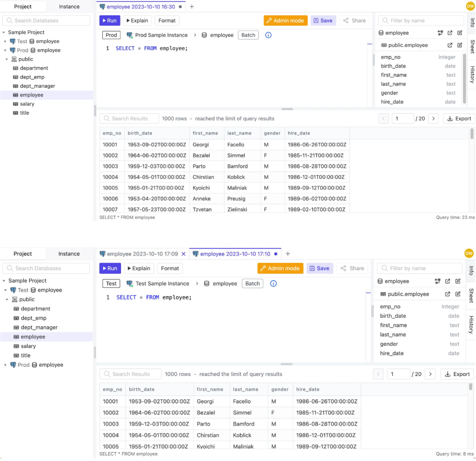Collapse Prod employee database in top tree
Screen dimensions: 476x461
point(5,50)
